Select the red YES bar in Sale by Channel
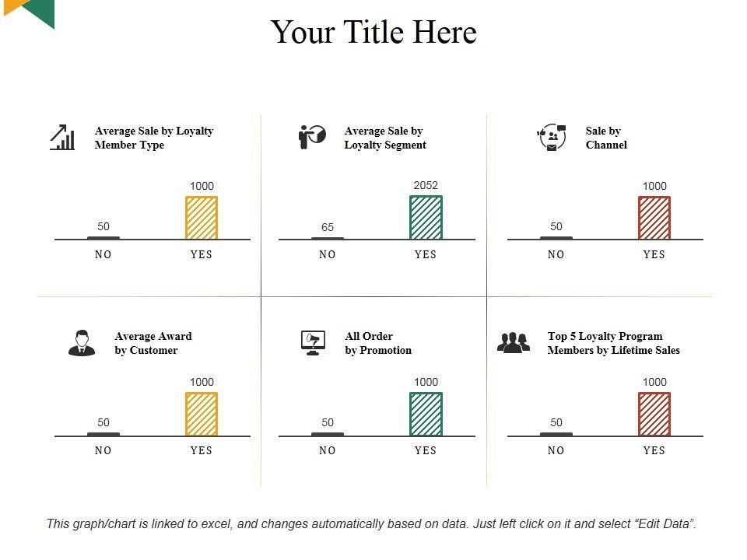 [654, 218]
